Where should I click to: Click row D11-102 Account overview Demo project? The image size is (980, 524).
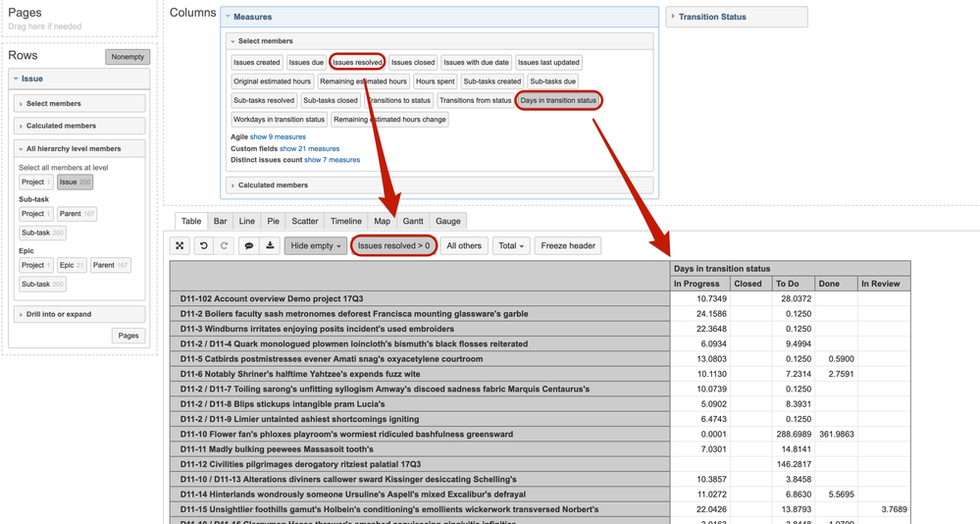pyautogui.click(x=420, y=299)
